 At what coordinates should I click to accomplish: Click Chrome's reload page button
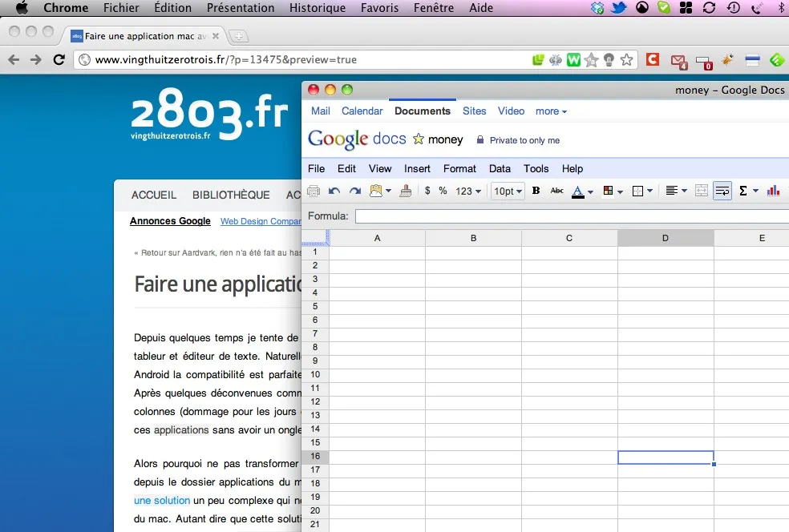(x=59, y=60)
